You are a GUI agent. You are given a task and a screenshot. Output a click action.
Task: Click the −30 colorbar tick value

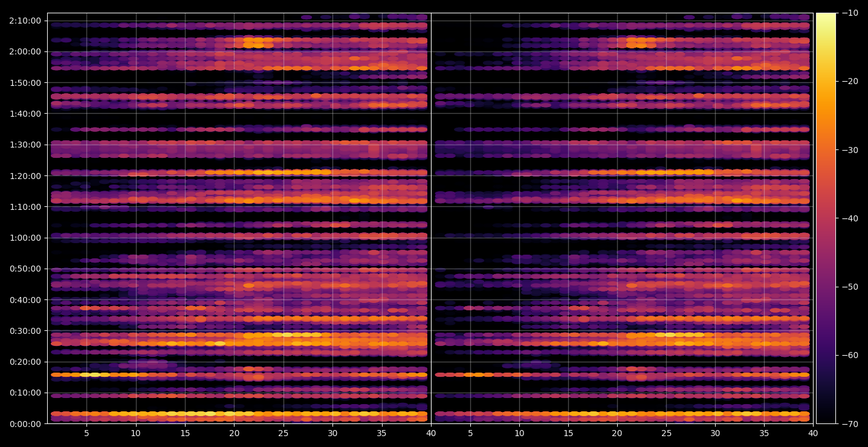point(849,150)
